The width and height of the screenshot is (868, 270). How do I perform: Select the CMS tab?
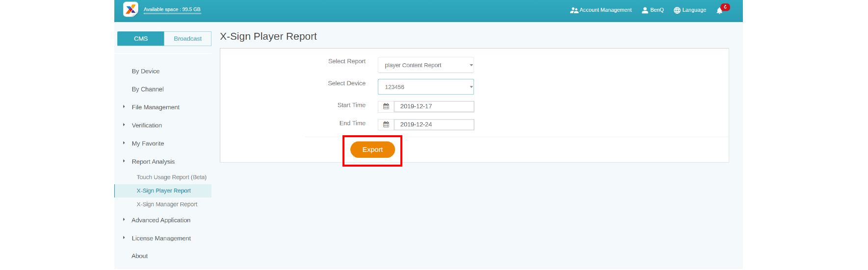click(x=141, y=39)
